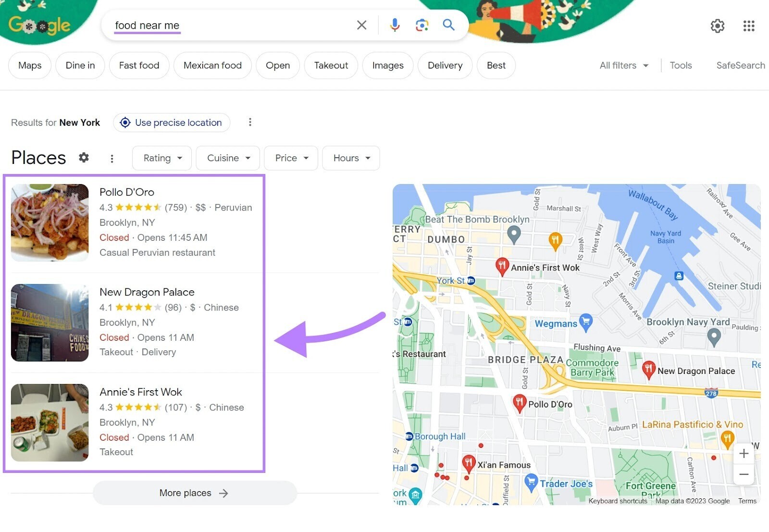Screen dimensions: 769x532
Task: Zoom in on the map
Action: [x=744, y=453]
